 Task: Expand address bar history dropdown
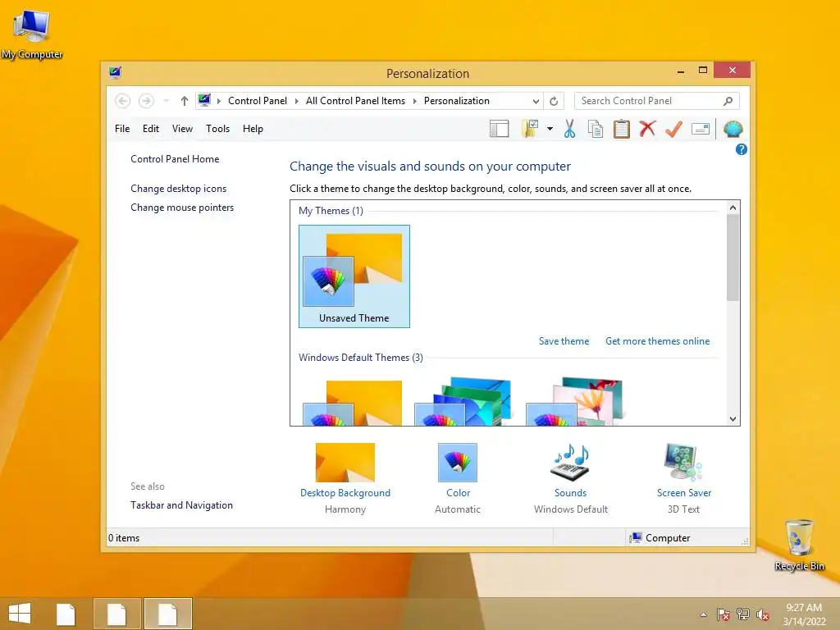(536, 101)
